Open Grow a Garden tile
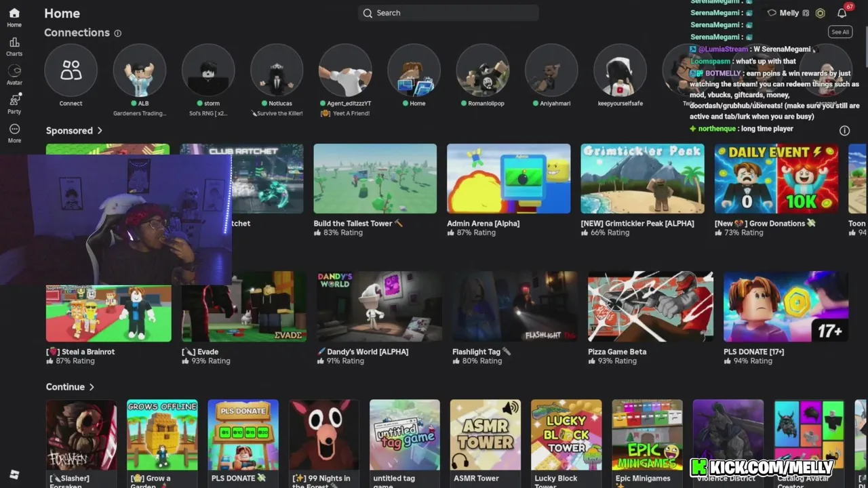Viewport: 868px width, 488px height. click(162, 434)
